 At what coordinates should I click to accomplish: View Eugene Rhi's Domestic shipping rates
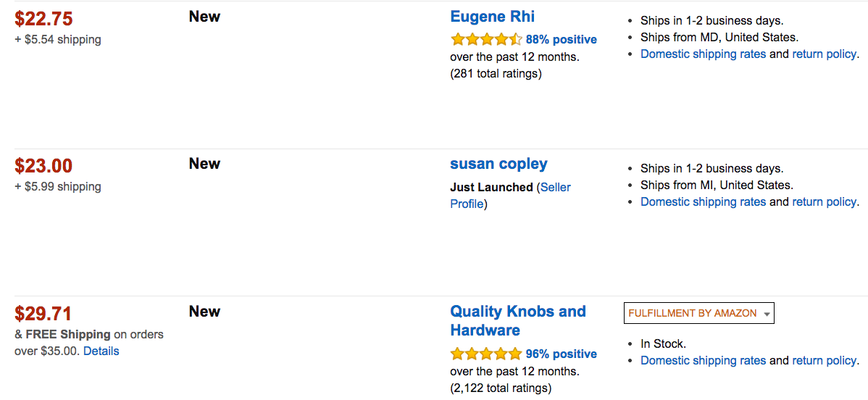click(703, 54)
